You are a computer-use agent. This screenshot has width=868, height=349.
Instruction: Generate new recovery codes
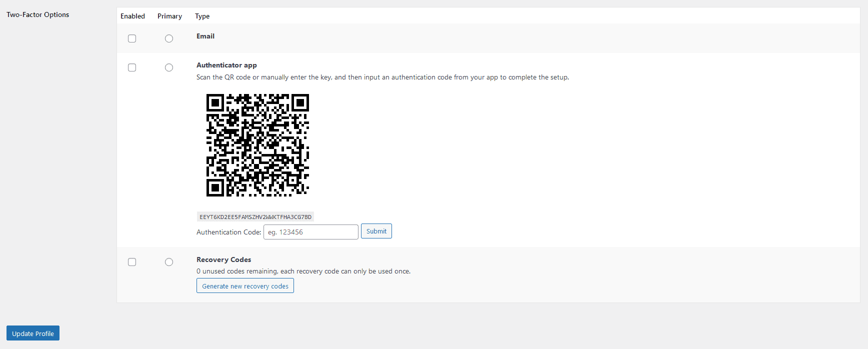pyautogui.click(x=245, y=286)
